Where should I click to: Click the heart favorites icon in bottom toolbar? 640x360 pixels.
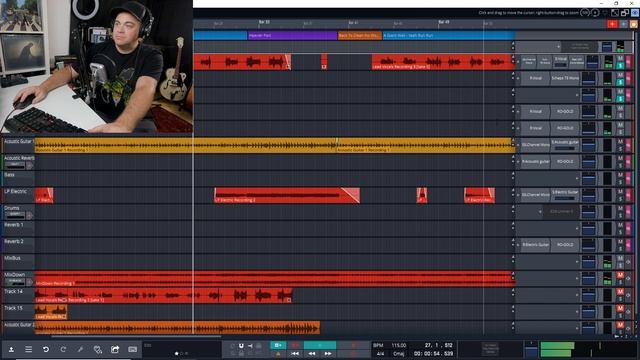coord(98,349)
